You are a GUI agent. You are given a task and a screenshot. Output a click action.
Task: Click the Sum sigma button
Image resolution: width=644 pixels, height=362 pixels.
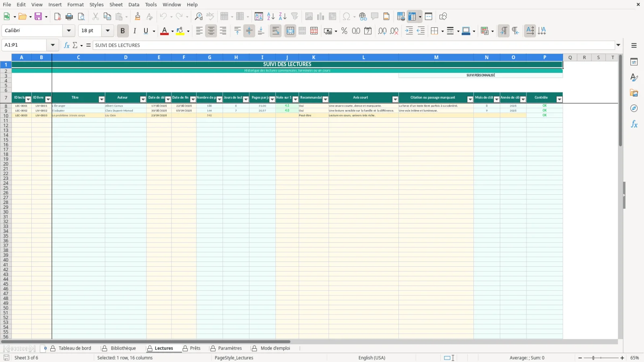pos(75,45)
